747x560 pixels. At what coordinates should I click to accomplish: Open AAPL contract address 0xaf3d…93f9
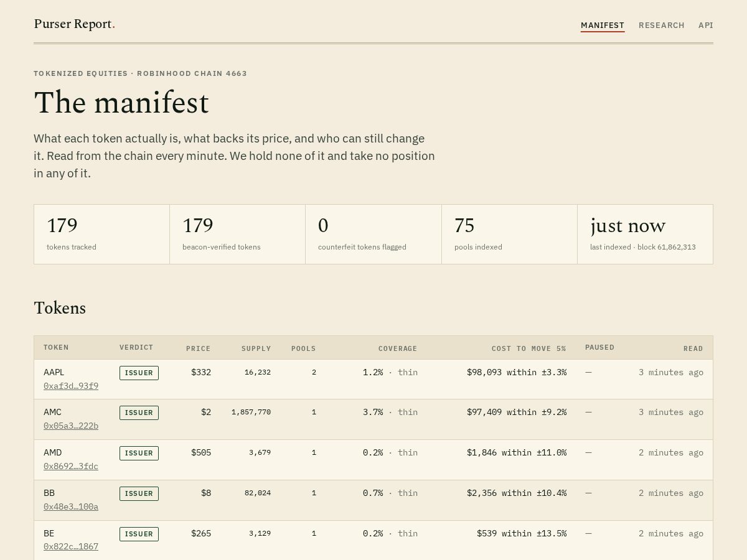point(71,386)
